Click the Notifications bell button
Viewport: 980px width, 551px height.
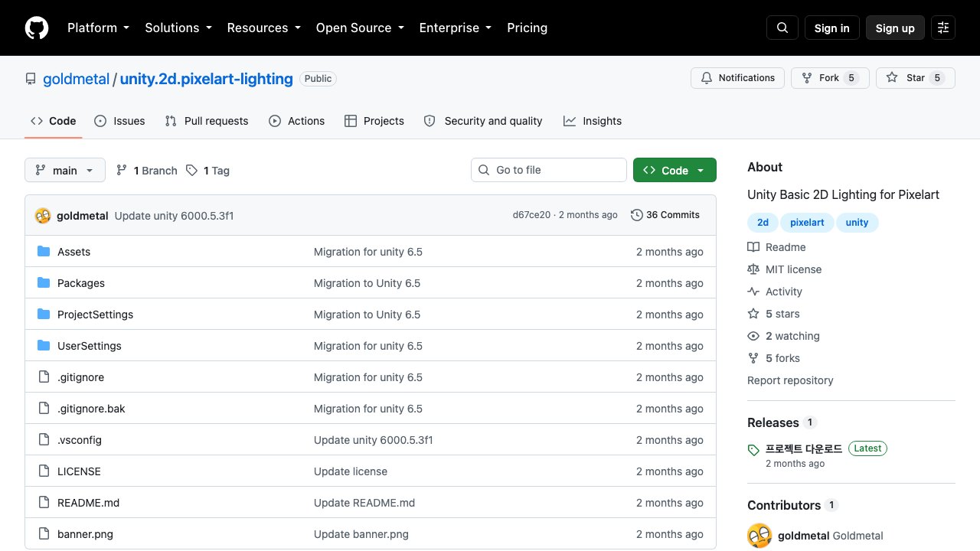(738, 78)
